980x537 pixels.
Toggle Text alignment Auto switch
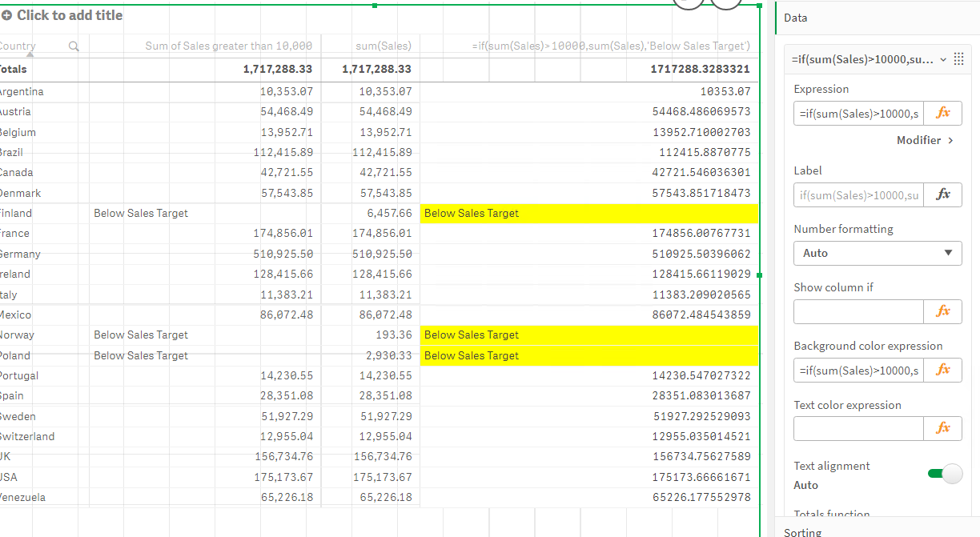click(x=945, y=475)
